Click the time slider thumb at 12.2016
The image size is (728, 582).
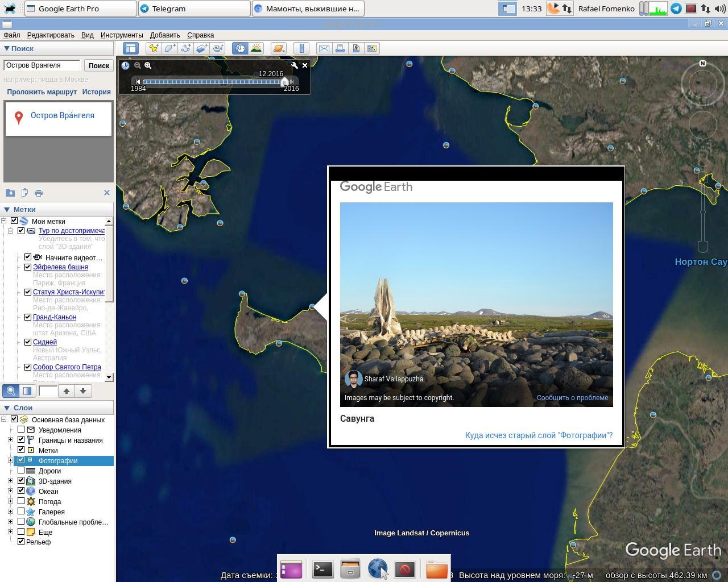pos(284,82)
